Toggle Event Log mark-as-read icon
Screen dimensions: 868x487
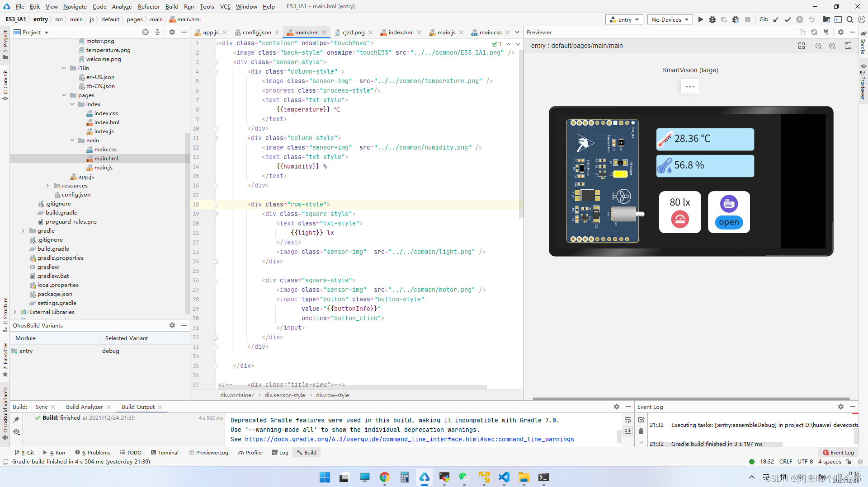click(641, 420)
